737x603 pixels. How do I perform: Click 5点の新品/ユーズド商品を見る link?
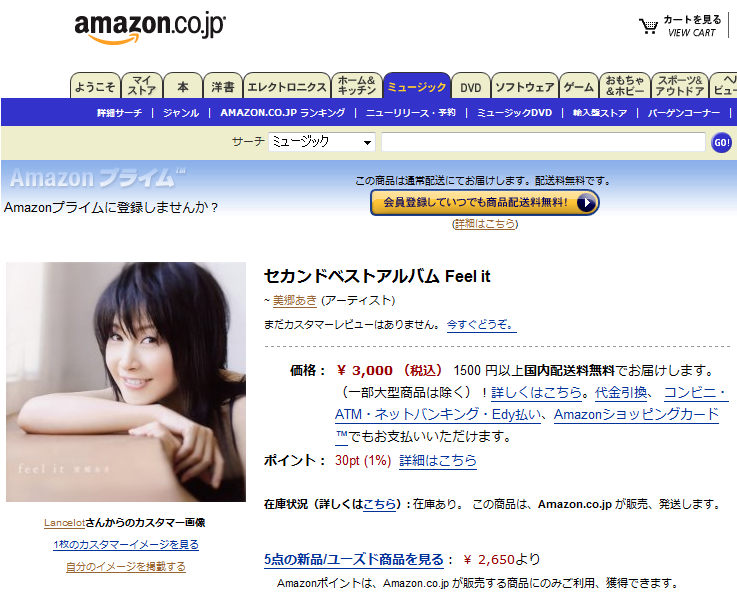pyautogui.click(x=354, y=559)
